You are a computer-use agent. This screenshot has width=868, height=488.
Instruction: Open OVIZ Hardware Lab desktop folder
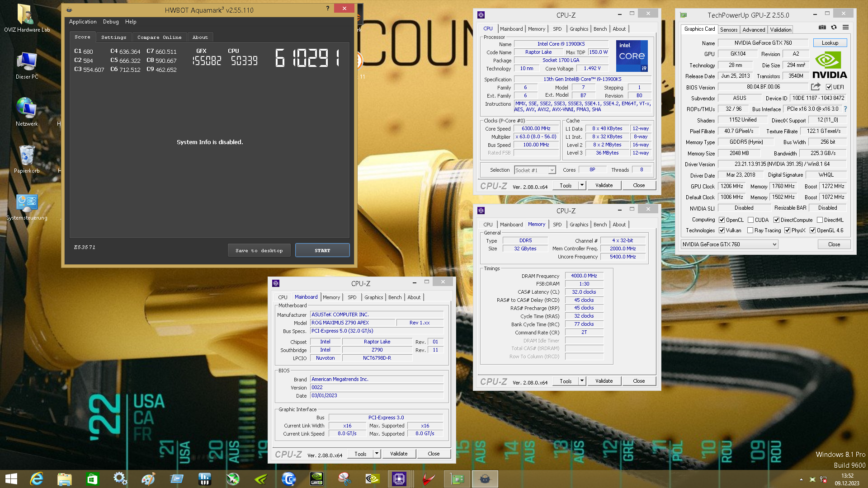tap(27, 18)
